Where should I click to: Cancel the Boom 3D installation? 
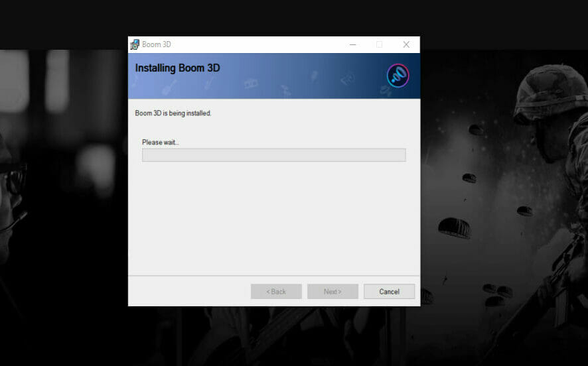389,292
